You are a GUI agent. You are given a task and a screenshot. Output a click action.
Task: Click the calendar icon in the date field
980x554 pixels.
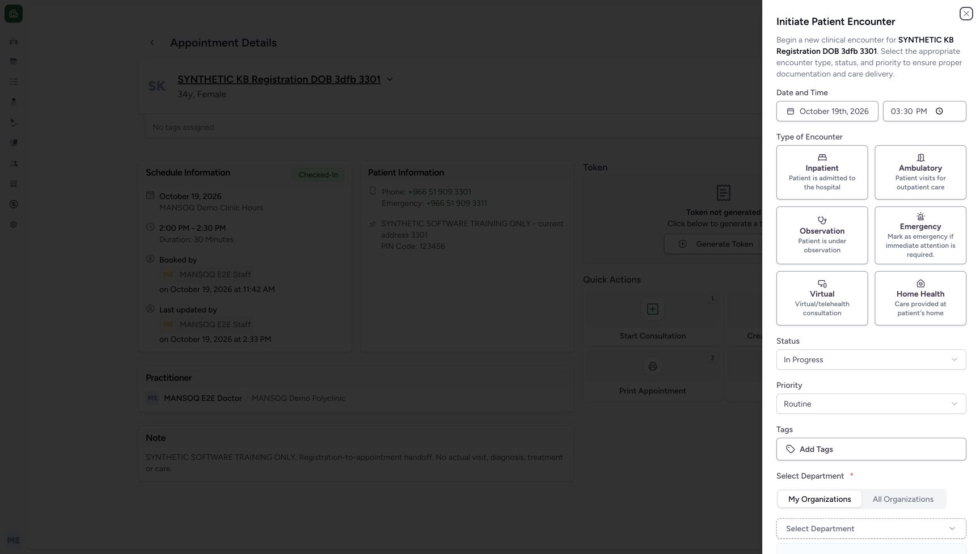coord(790,111)
